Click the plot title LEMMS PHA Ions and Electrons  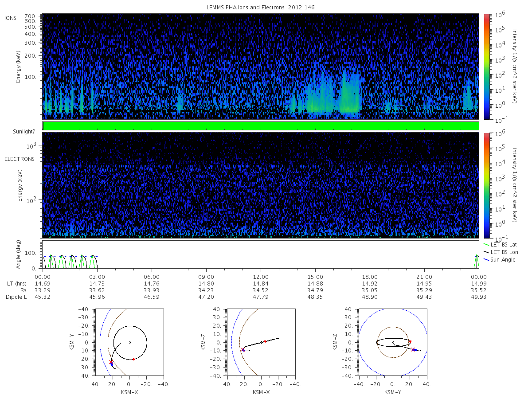246,8
